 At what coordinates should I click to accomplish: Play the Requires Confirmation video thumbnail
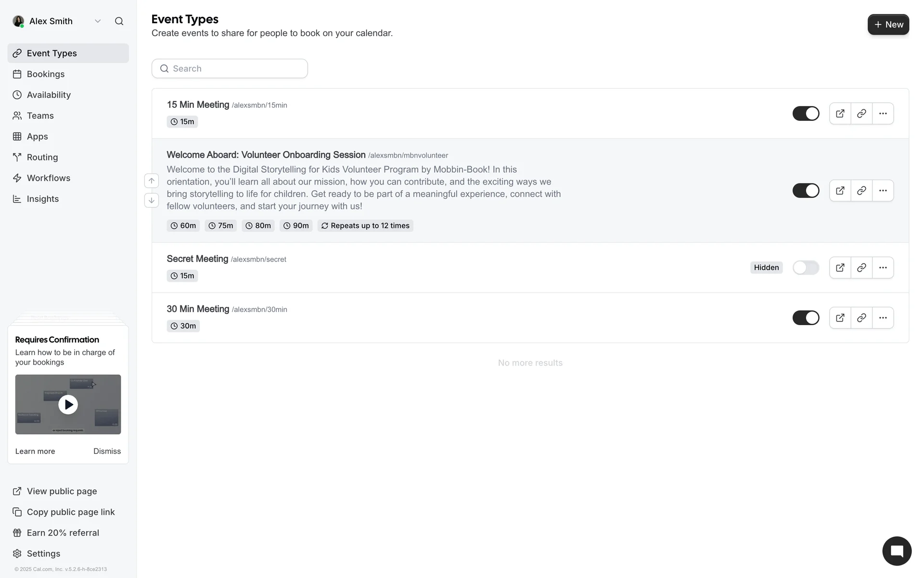(68, 405)
